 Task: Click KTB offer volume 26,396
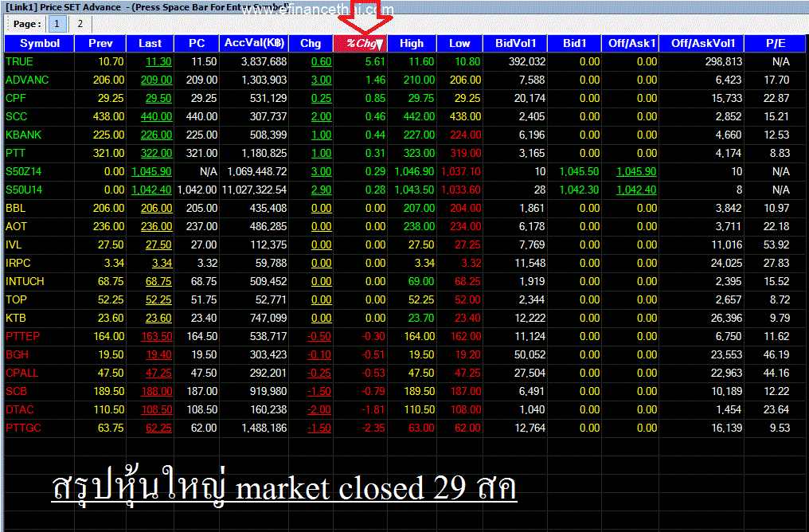point(726,319)
